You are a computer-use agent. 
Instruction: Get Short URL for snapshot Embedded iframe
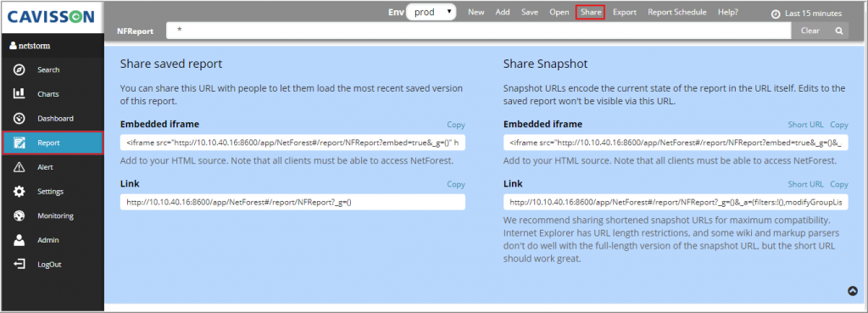tap(805, 126)
